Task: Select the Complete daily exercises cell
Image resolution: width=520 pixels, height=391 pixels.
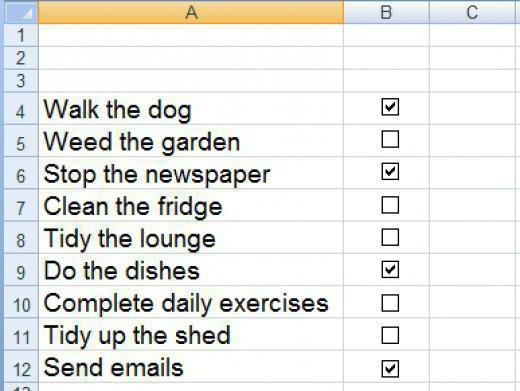Action: (191, 302)
